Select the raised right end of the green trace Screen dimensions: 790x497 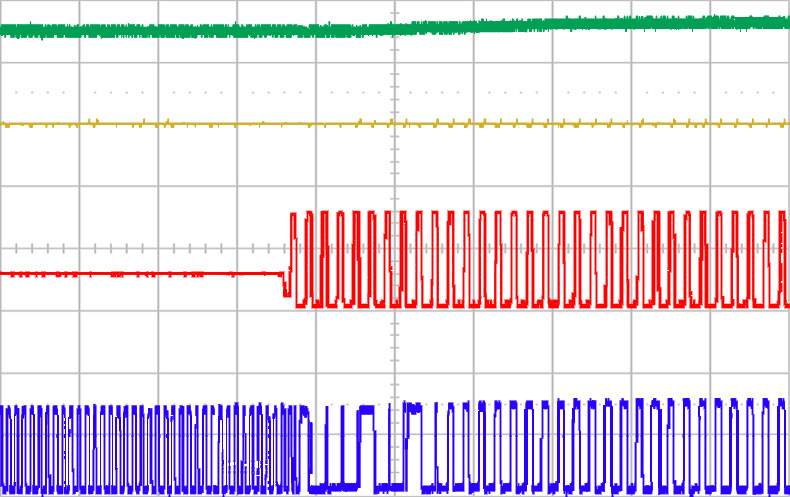click(740, 22)
